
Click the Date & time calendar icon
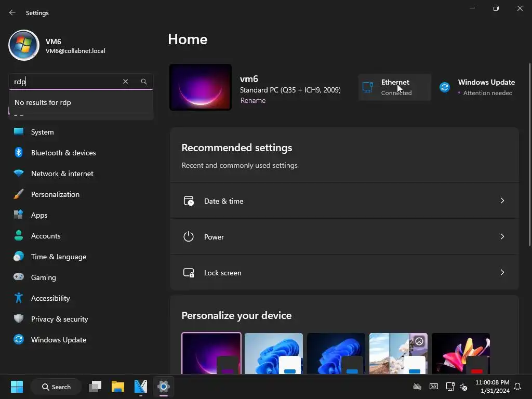pyautogui.click(x=189, y=201)
